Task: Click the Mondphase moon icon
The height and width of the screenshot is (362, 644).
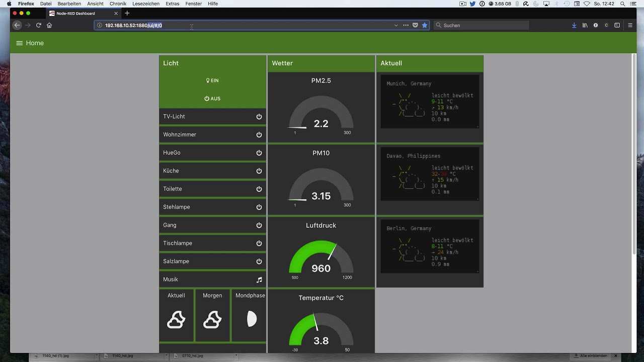Action: tap(252, 319)
